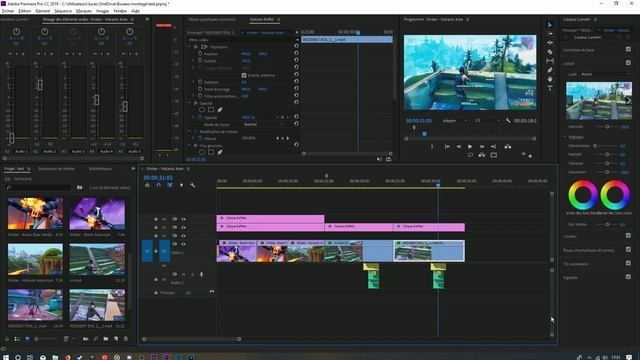This screenshot has height=360, width=640.
Task: Toggle Linked Selection in timeline
Action: [x=170, y=185]
